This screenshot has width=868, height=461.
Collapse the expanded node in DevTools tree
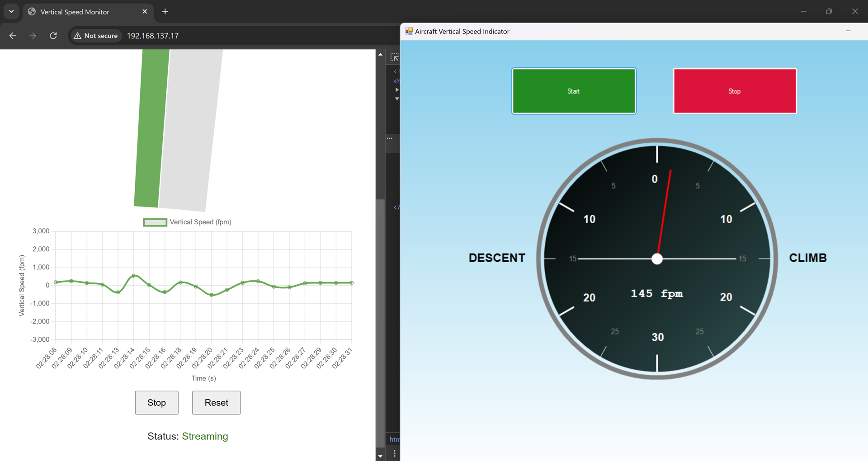[x=397, y=99]
